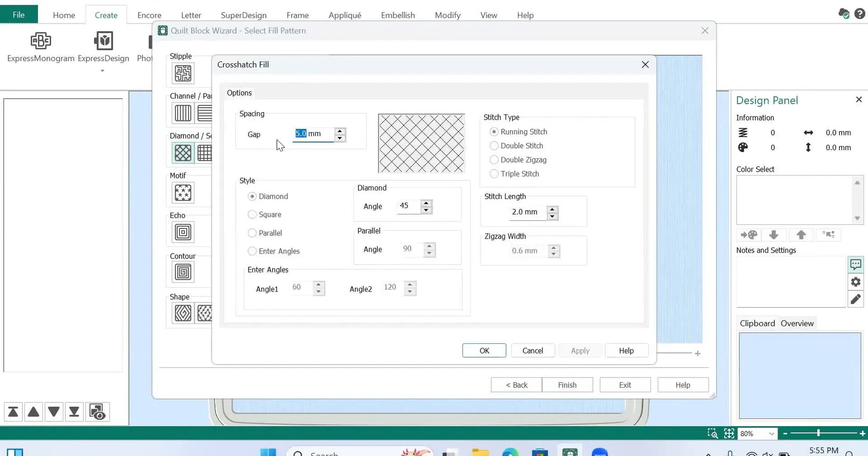
Task: Click the move color down arrow
Action: 774,235
